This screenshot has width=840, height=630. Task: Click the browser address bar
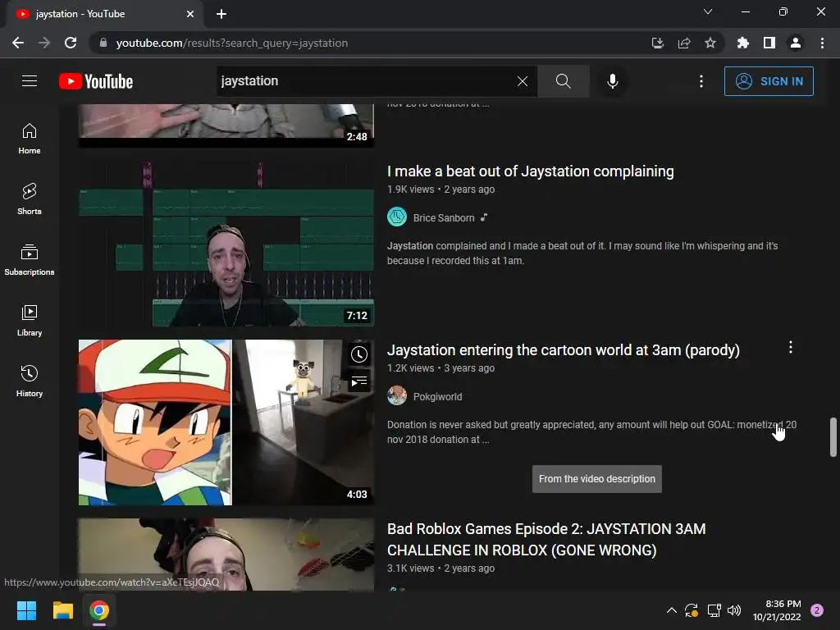[370, 43]
